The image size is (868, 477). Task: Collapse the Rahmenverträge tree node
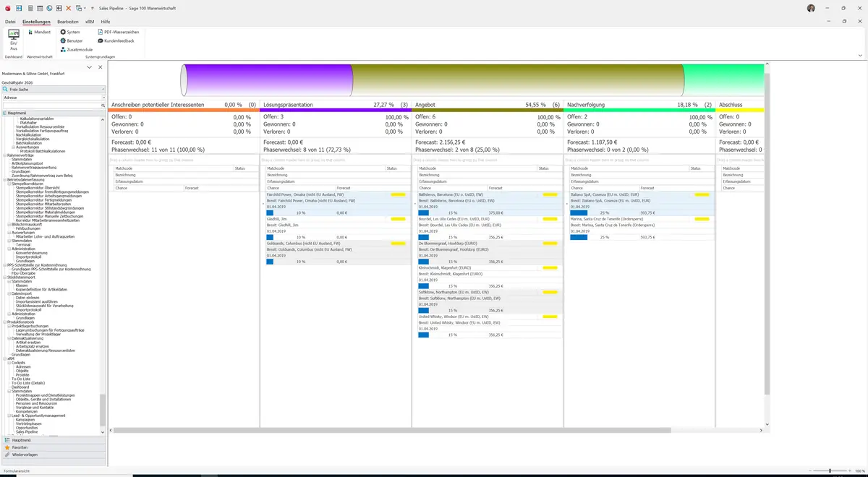[4, 155]
